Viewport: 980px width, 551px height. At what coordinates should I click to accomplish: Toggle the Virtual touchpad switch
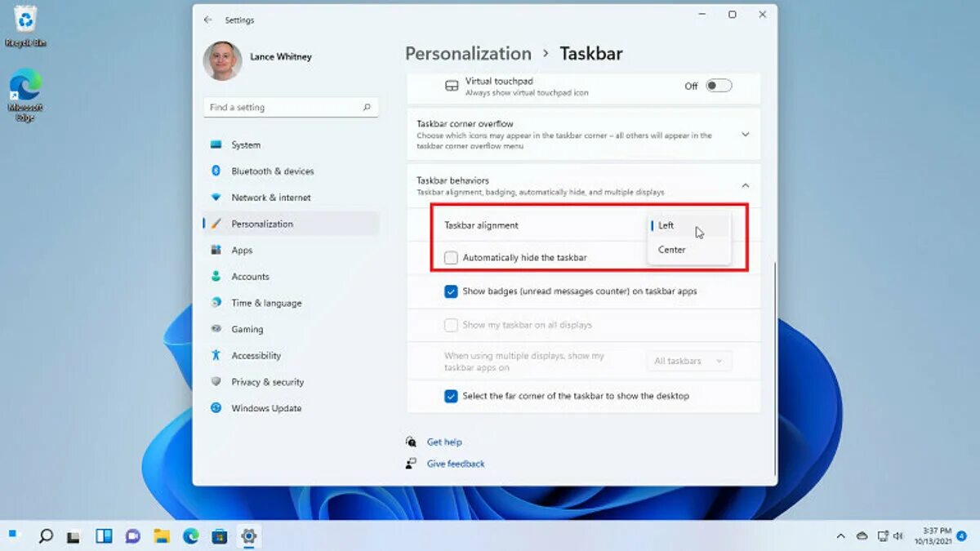(x=719, y=86)
